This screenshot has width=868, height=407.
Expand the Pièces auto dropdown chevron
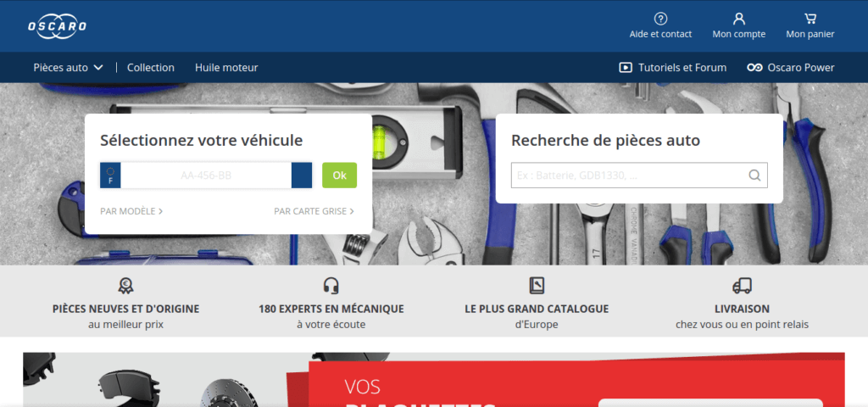point(98,68)
